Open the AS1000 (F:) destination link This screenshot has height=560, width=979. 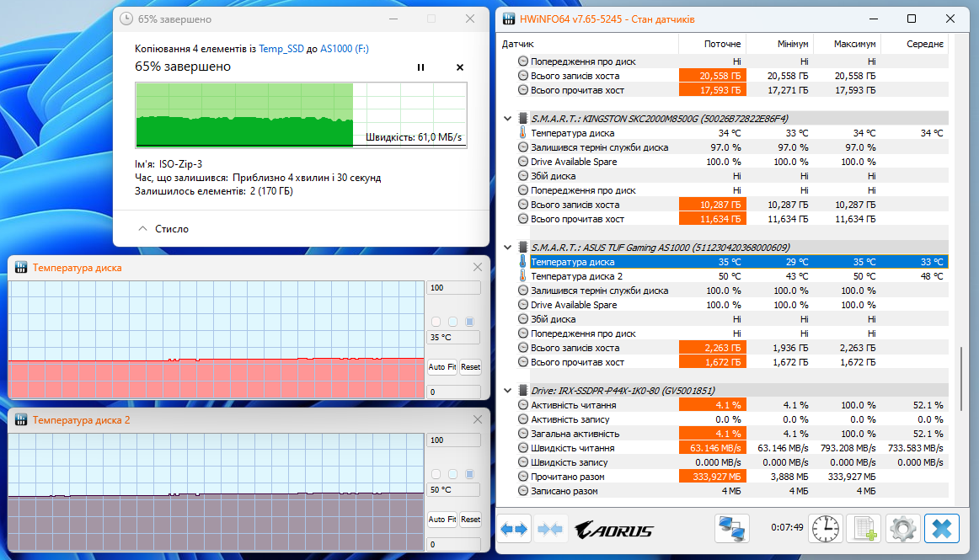point(345,49)
